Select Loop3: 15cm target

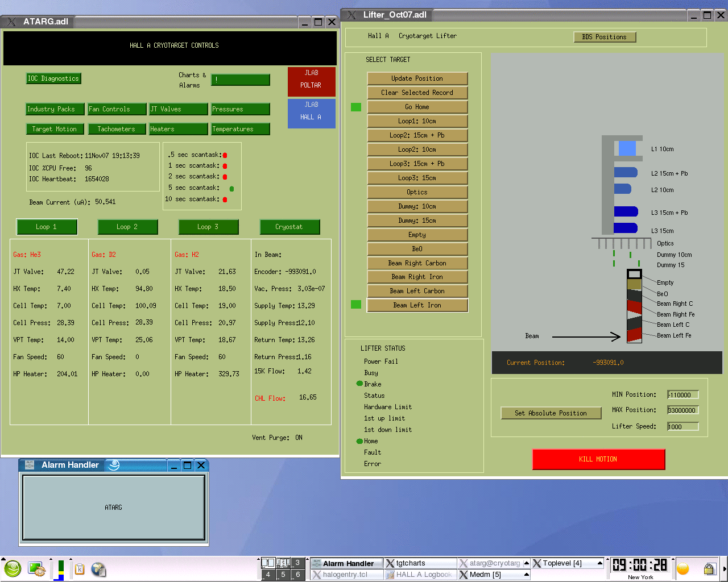point(417,178)
